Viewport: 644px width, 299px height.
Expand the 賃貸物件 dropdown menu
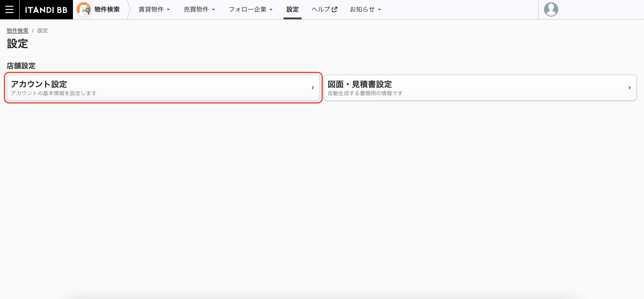click(x=154, y=9)
